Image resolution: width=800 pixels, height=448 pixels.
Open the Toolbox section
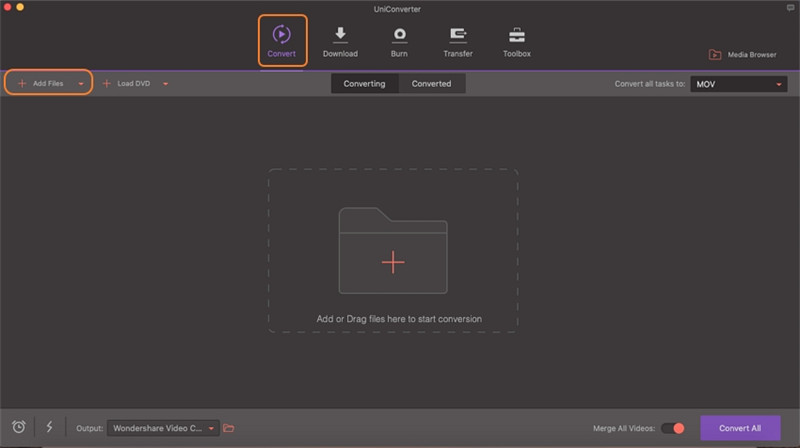tap(517, 42)
